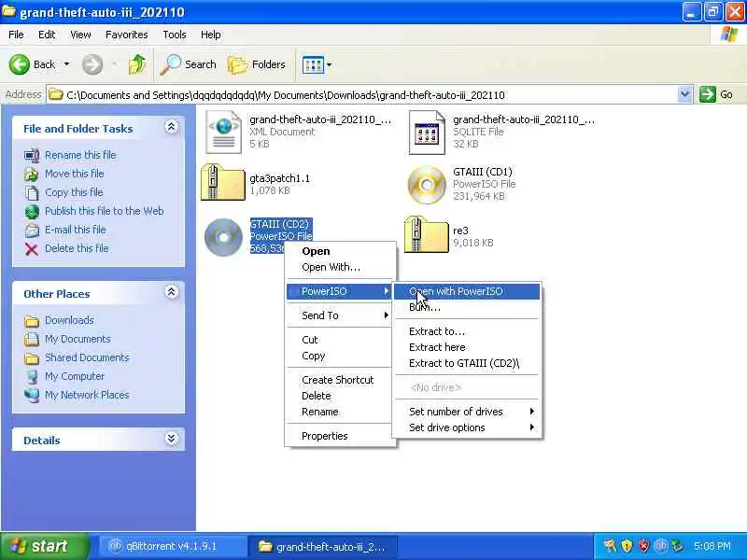Open the Back history dropdown arrow
The image size is (747, 560).
click(x=66, y=64)
